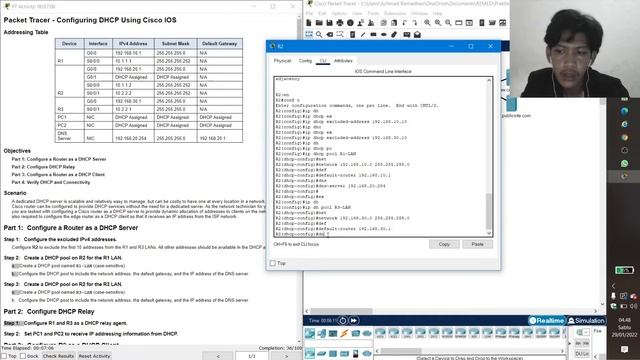Open Microsoft Edge from the taskbar

coord(624,111)
